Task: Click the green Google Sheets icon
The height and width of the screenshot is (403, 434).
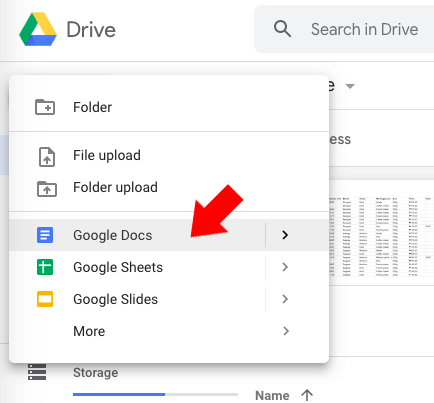Action: click(x=45, y=267)
